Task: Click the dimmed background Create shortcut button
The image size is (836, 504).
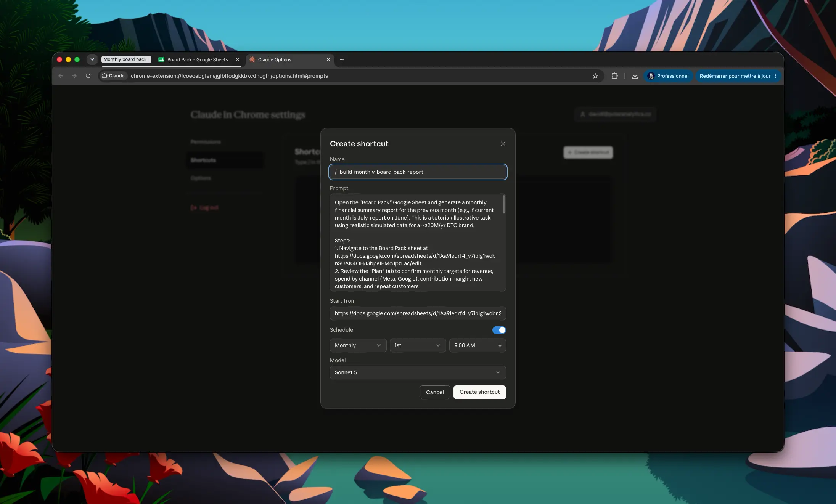Action: coord(588,152)
